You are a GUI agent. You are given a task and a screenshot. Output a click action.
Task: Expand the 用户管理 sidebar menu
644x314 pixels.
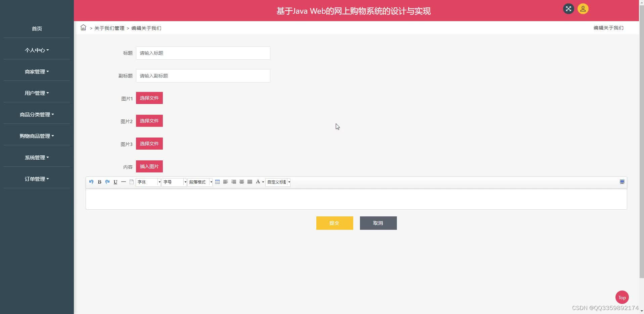(x=37, y=93)
